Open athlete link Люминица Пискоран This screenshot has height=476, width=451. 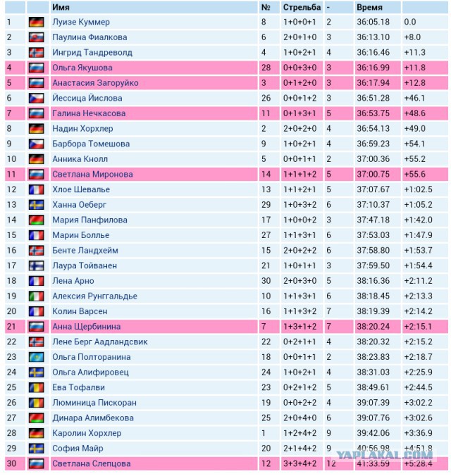point(94,403)
